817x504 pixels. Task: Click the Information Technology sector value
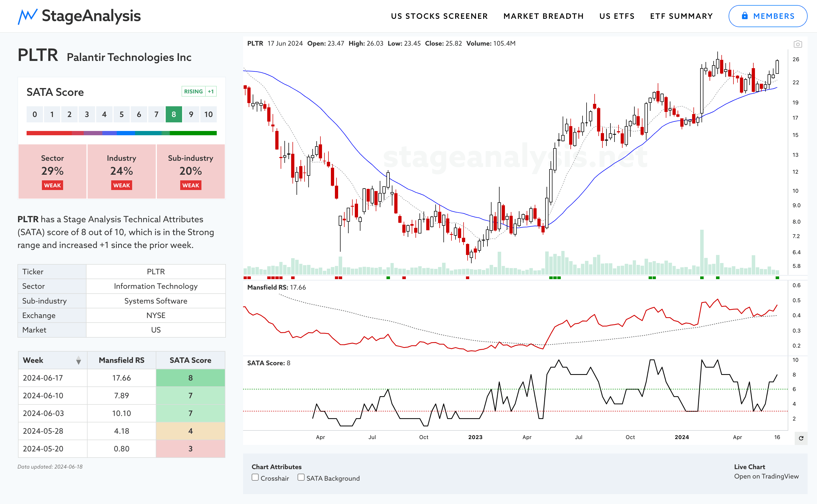point(156,286)
